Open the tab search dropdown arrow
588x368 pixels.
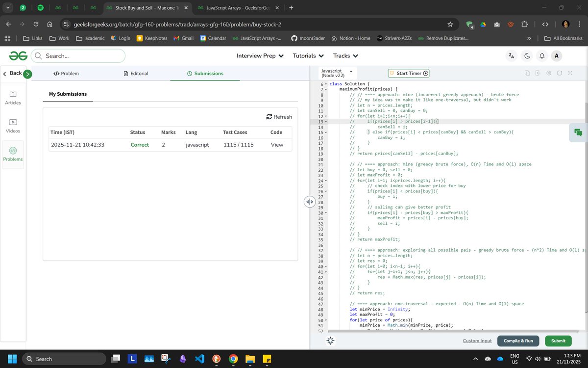[x=8, y=8]
